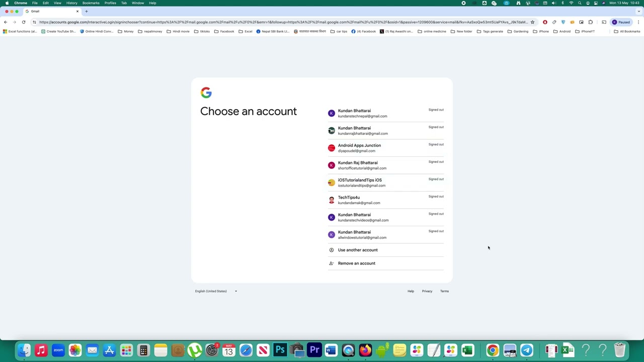Choose account kundanrajbhattarai@gmail.com
644x362 pixels.
[386, 131]
